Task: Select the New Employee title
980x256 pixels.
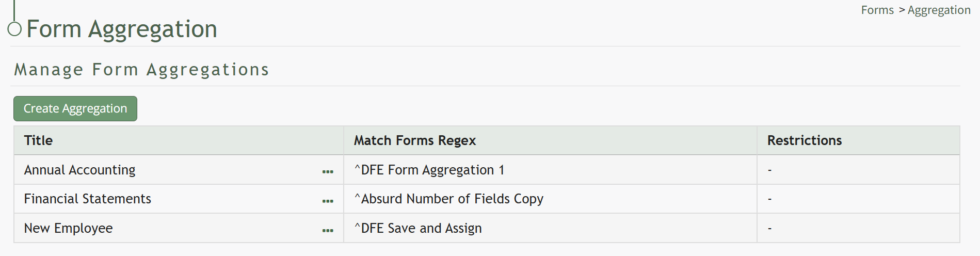Action: (x=69, y=229)
